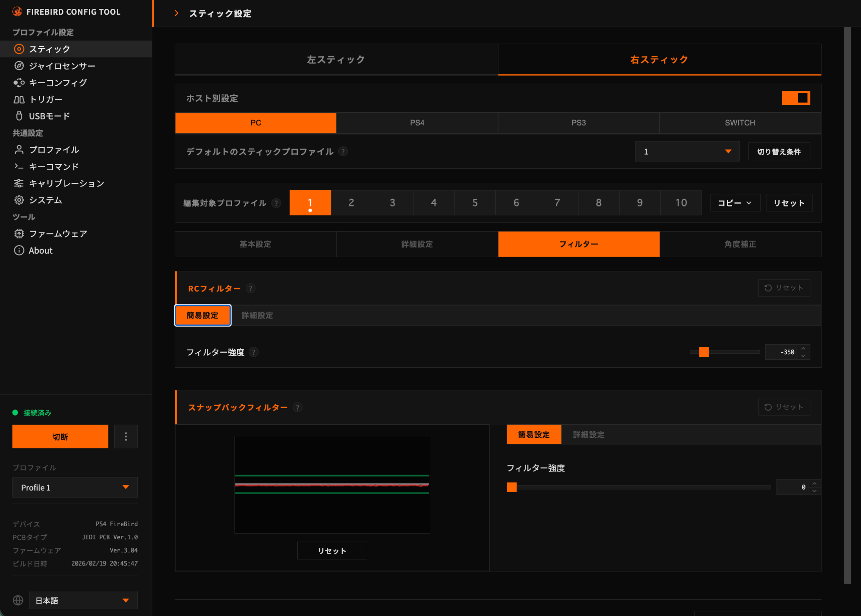
Task: Click the 切断 disconnect button
Action: pyautogui.click(x=60, y=436)
